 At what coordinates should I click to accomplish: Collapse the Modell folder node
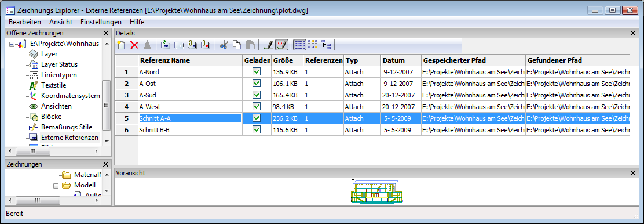point(56,185)
